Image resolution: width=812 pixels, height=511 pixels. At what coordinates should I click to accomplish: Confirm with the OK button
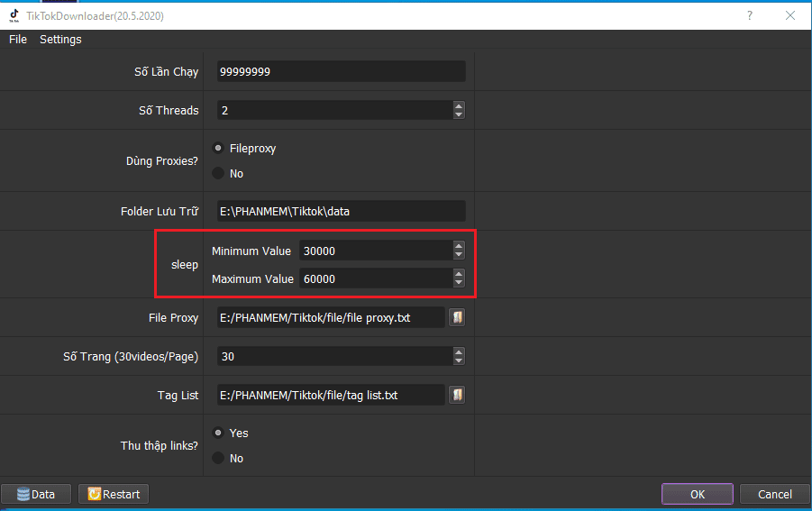[698, 494]
